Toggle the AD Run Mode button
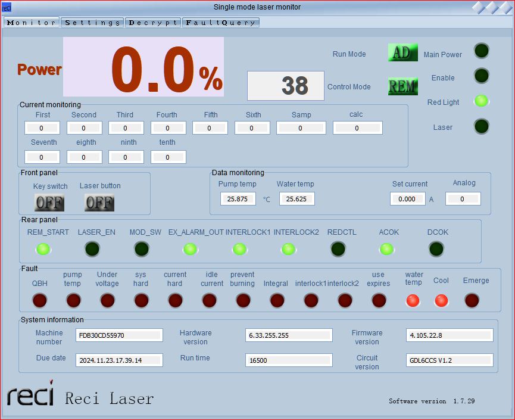 [402, 52]
